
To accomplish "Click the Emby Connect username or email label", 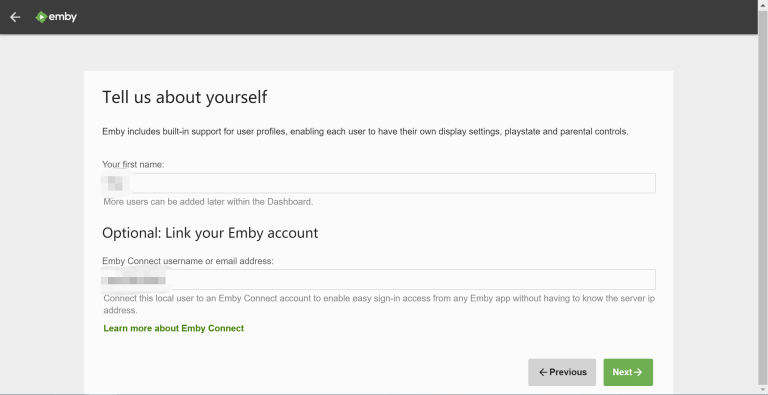I will 188,261.
